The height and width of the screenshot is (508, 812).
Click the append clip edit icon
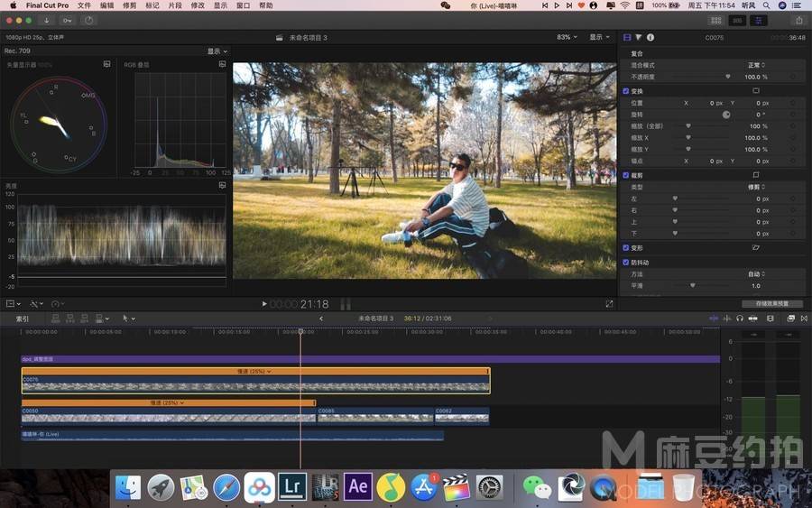click(x=85, y=319)
